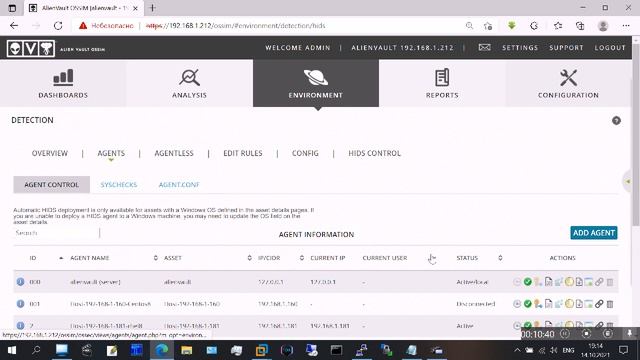Click trash delete icon in agent 001 row
The height and width of the screenshot is (360, 640).
tap(610, 304)
